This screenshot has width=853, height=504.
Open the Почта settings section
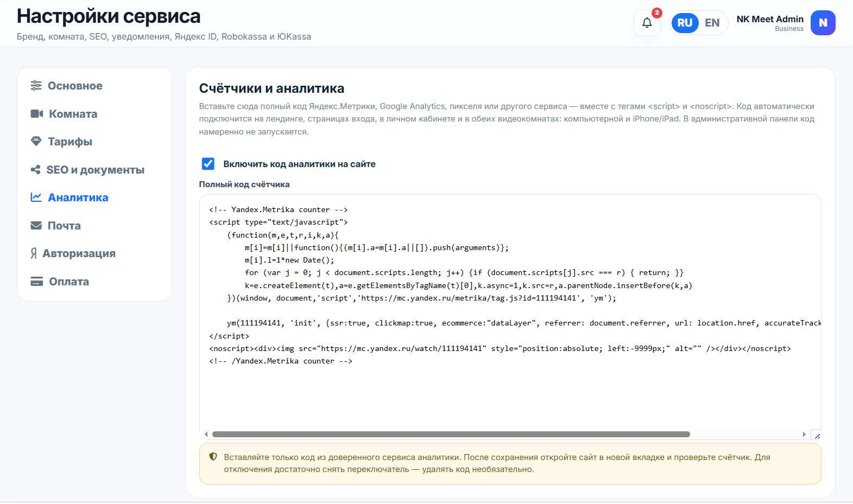click(94, 226)
